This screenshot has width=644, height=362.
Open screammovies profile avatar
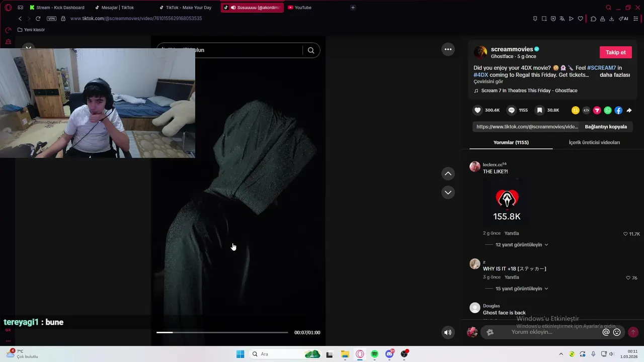[x=480, y=52]
